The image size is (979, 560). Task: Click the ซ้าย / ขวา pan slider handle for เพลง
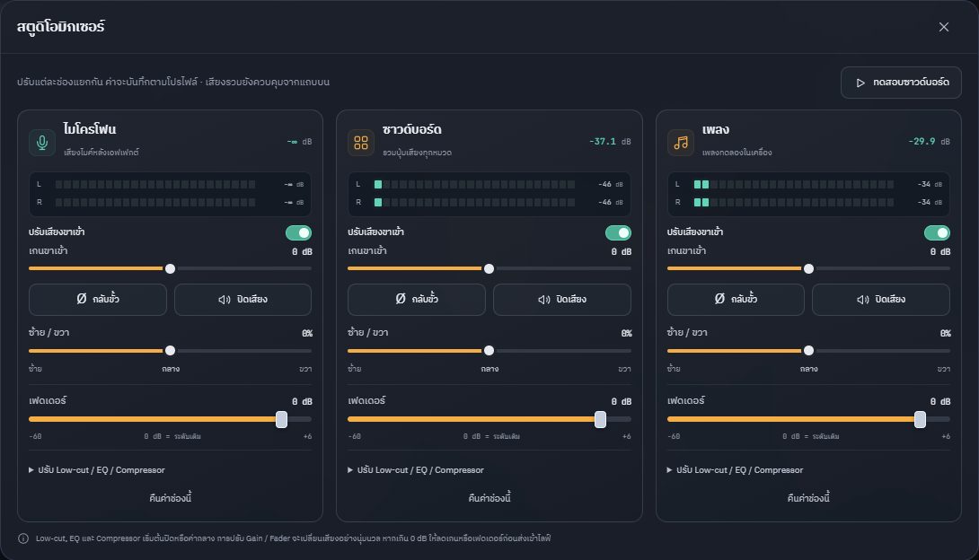[808, 351]
